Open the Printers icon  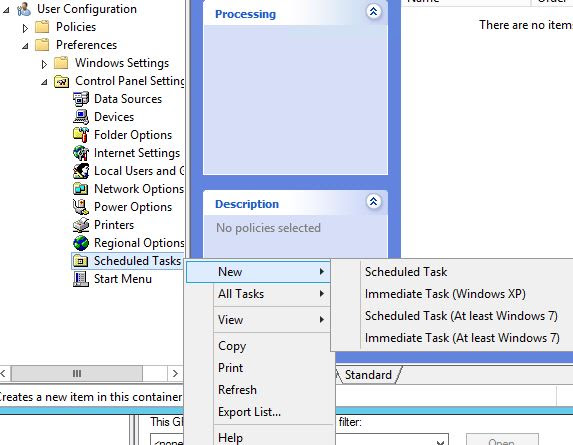tap(81, 225)
